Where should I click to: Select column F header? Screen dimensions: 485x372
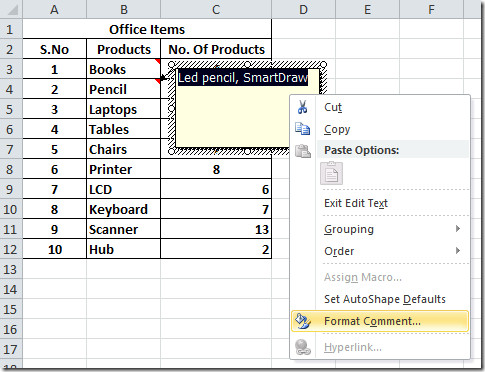[431, 9]
